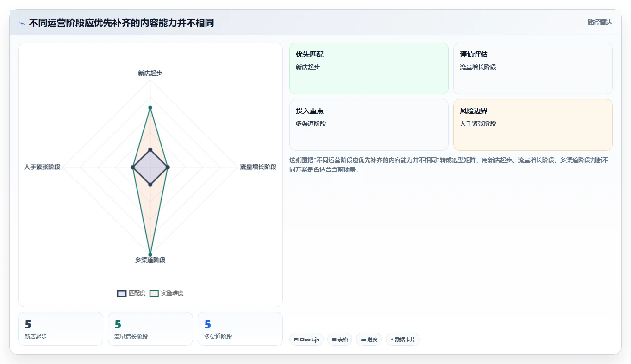Click the description paragraph starting 这张图把

[449, 165]
